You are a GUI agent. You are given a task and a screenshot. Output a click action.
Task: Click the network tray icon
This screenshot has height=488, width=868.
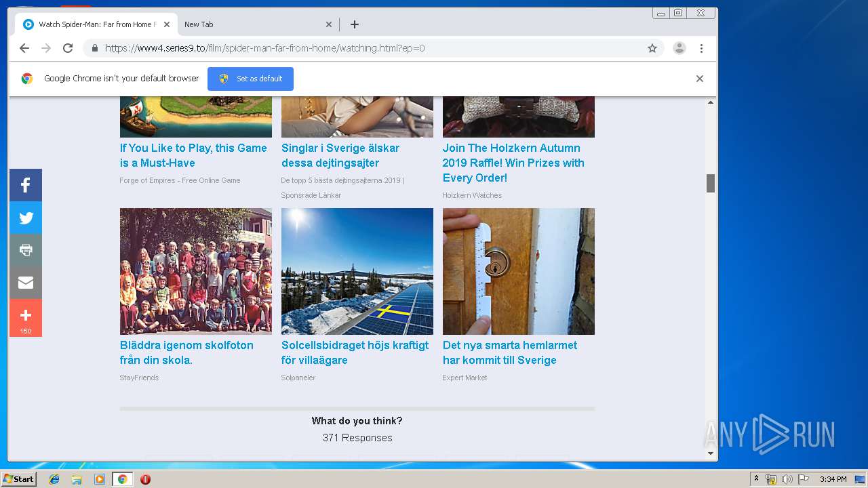click(771, 479)
